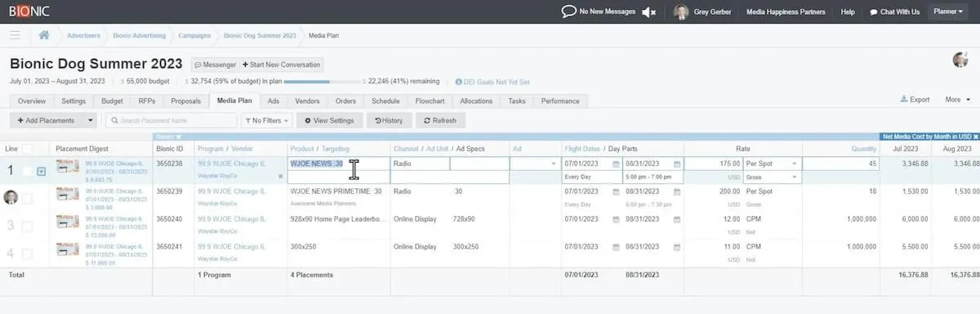Go to the home icon breadcrumb
Screen dimensions: 980x314
point(43,35)
